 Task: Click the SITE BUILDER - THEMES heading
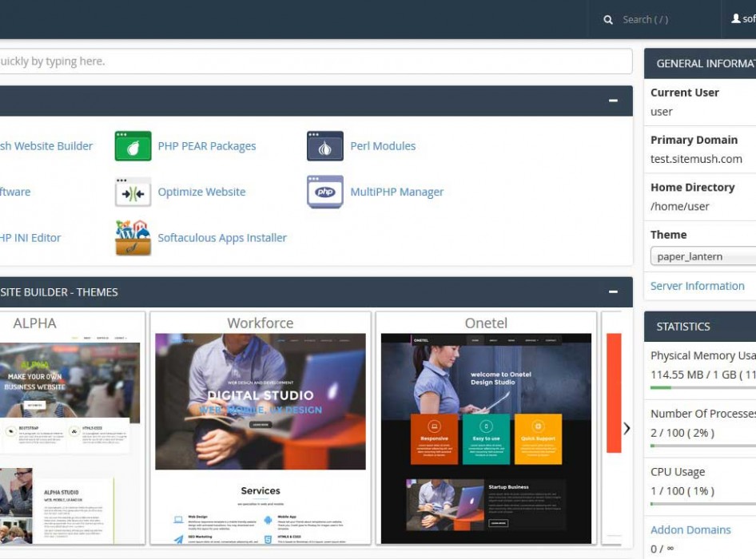59,292
